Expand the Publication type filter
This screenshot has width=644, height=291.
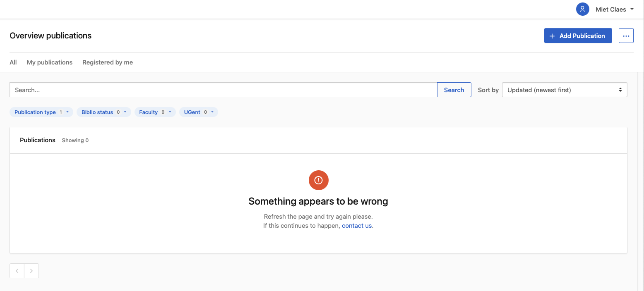(41, 112)
